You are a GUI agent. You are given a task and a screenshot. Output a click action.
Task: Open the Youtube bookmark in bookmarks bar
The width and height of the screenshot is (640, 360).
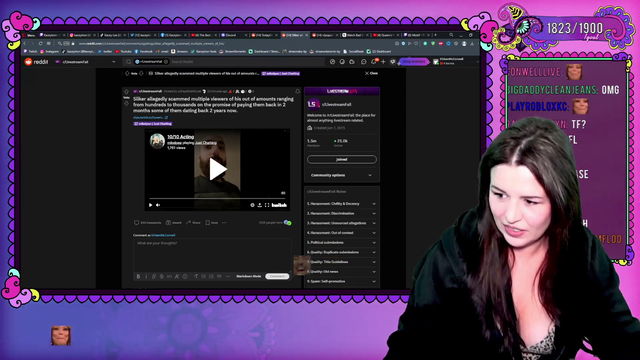point(123,52)
